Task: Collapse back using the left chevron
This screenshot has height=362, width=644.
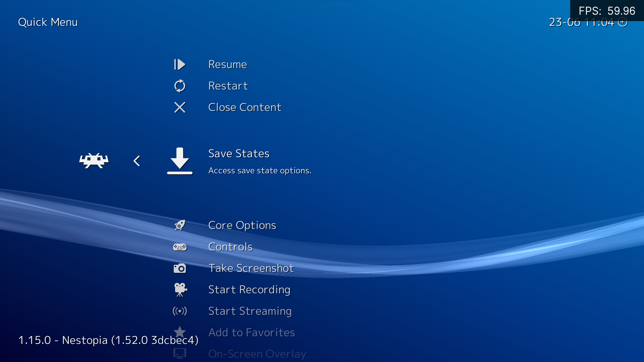Action: (137, 161)
